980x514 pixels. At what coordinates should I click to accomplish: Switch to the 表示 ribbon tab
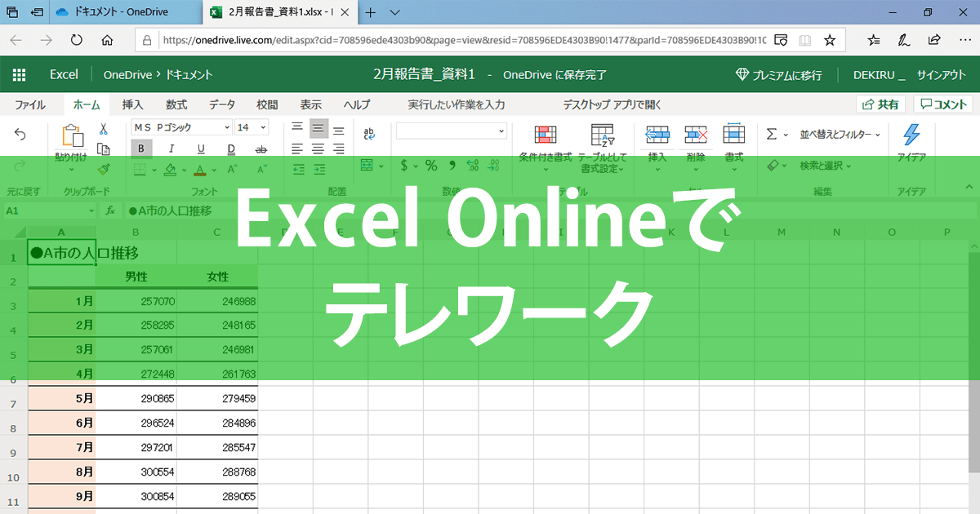(x=310, y=104)
